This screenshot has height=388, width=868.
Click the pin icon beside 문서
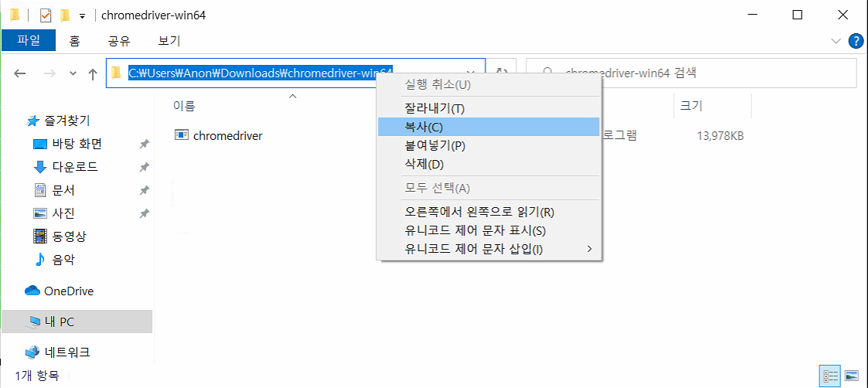(x=144, y=191)
